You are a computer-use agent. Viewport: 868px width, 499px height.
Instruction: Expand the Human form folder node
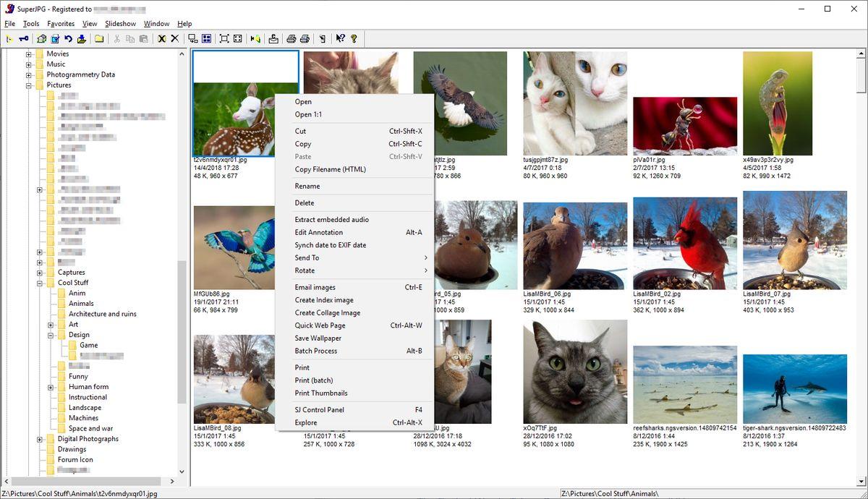tap(51, 387)
